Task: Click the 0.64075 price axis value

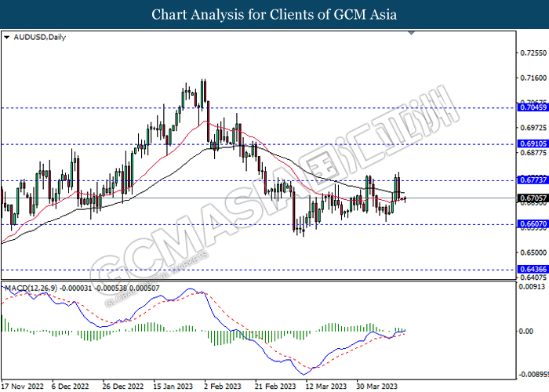Action: tap(533, 278)
